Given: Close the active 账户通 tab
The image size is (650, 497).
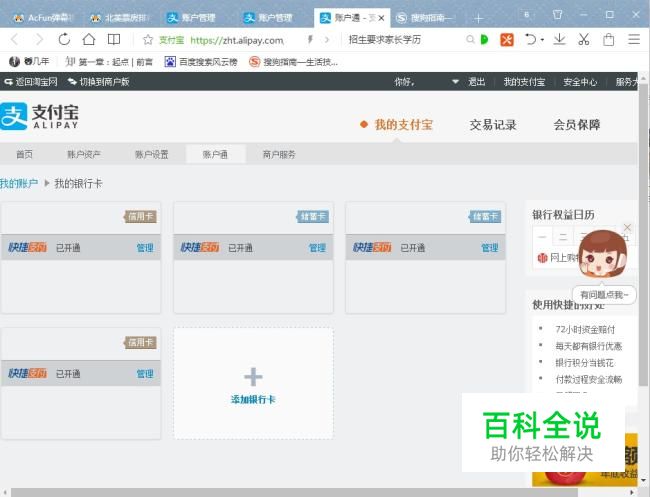Looking at the screenshot, I should [x=381, y=18].
